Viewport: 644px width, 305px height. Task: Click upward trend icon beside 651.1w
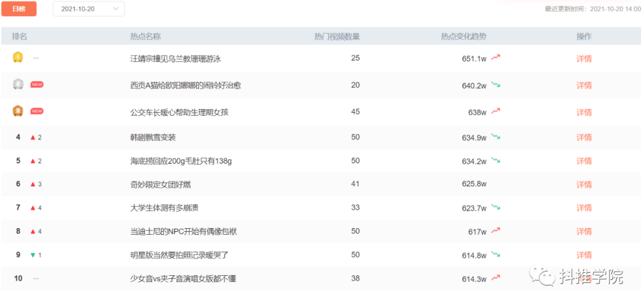pyautogui.click(x=496, y=58)
